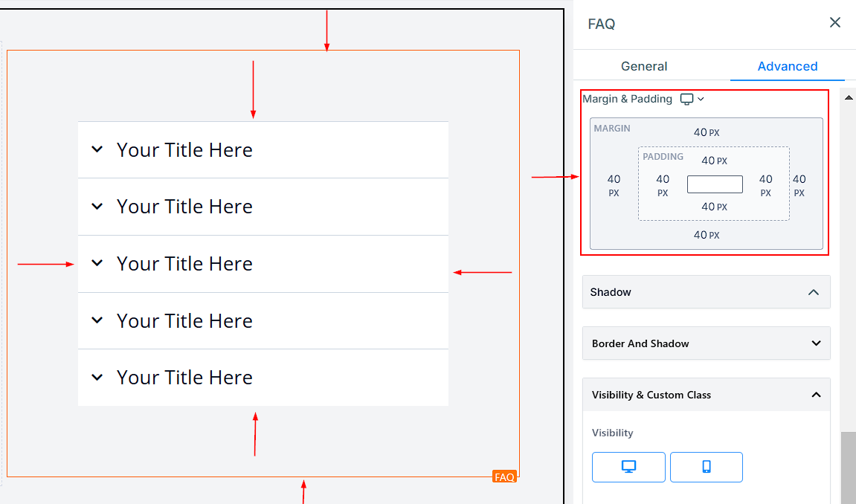Expand the Border And Shadow section
The width and height of the screenshot is (856, 504).
816,343
